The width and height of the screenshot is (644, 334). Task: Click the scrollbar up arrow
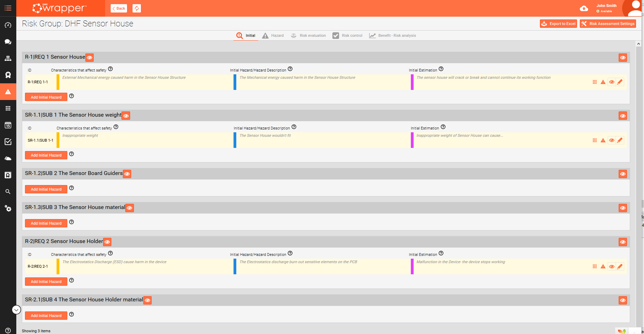click(638, 44)
